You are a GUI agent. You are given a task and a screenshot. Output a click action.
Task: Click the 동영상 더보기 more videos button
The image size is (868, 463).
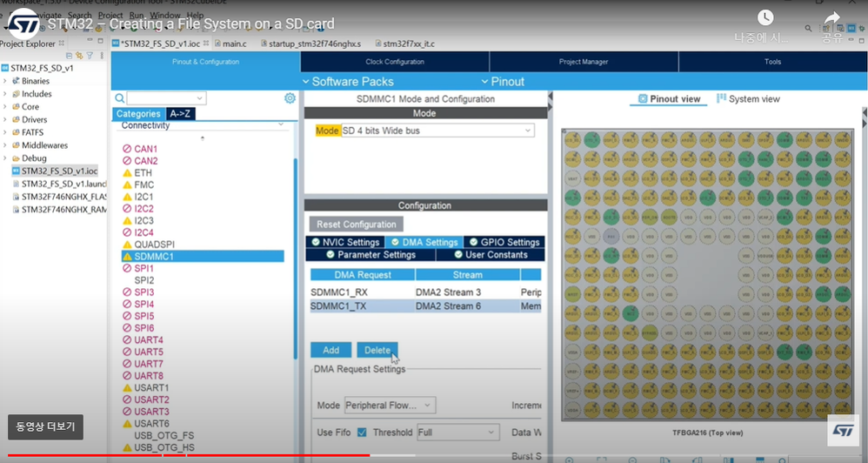coord(45,427)
